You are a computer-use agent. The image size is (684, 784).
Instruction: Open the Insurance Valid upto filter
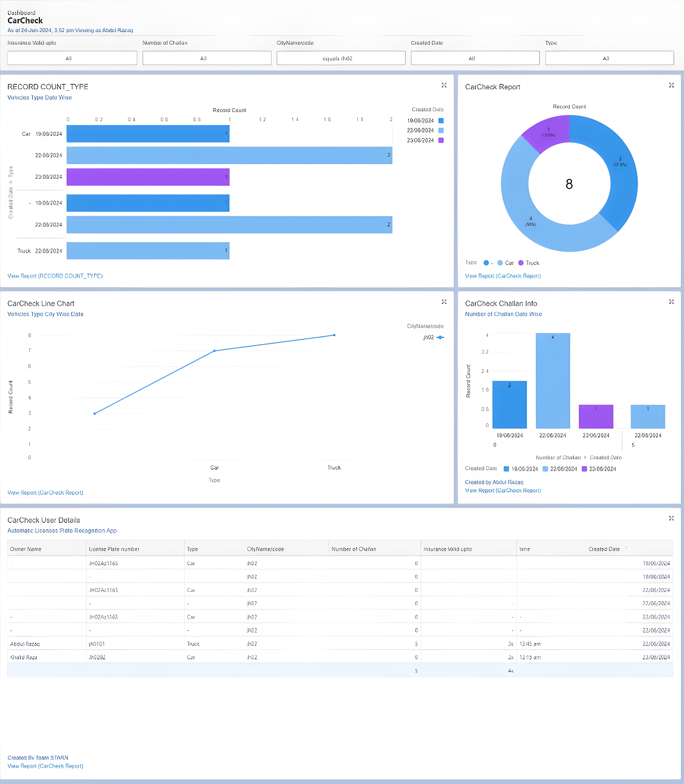[72, 58]
